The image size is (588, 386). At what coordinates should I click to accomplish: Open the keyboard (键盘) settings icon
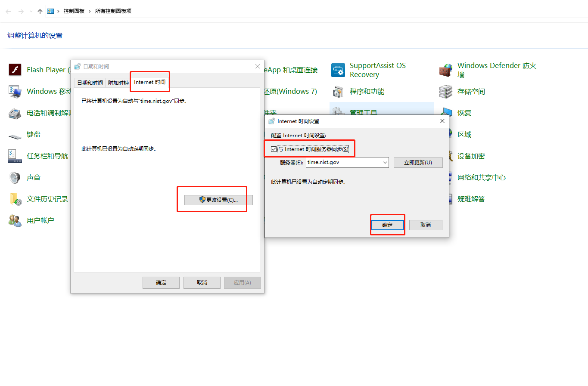click(15, 136)
